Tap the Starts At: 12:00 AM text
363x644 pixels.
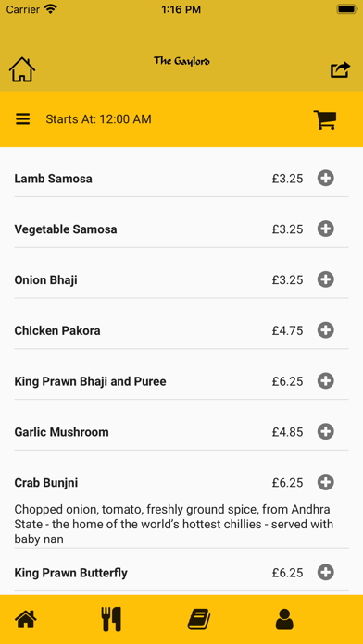point(99,119)
